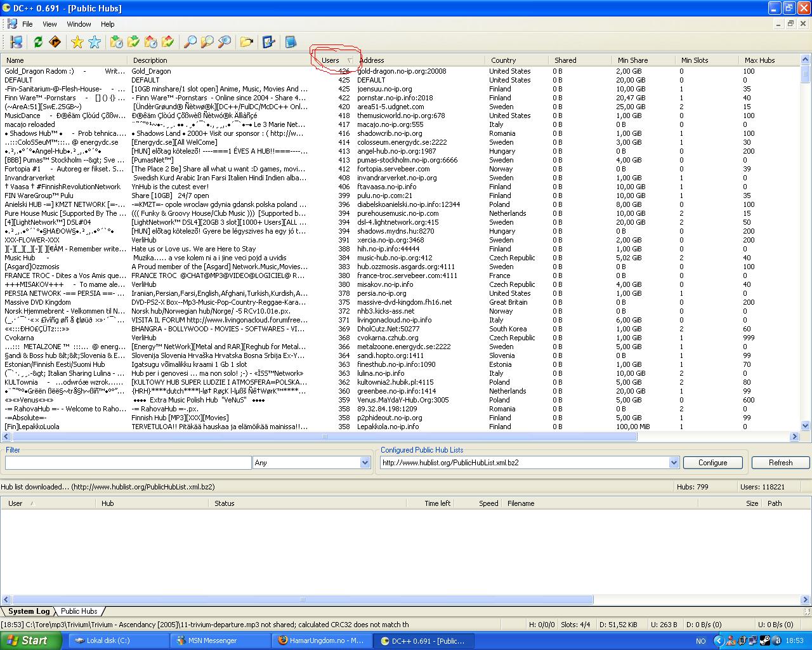
Task: Click the Windows Start button
Action: [x=30, y=640]
